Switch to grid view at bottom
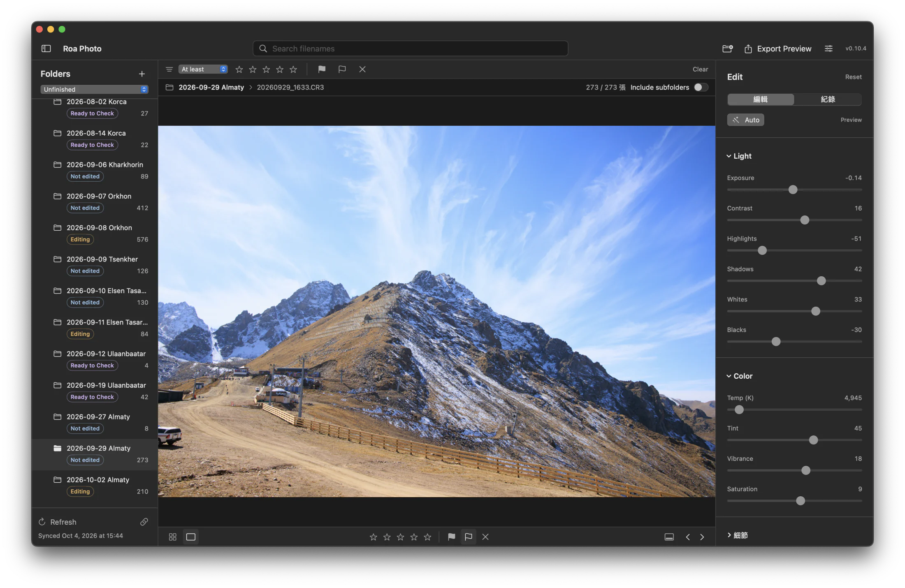The height and width of the screenshot is (588, 905). tap(173, 537)
